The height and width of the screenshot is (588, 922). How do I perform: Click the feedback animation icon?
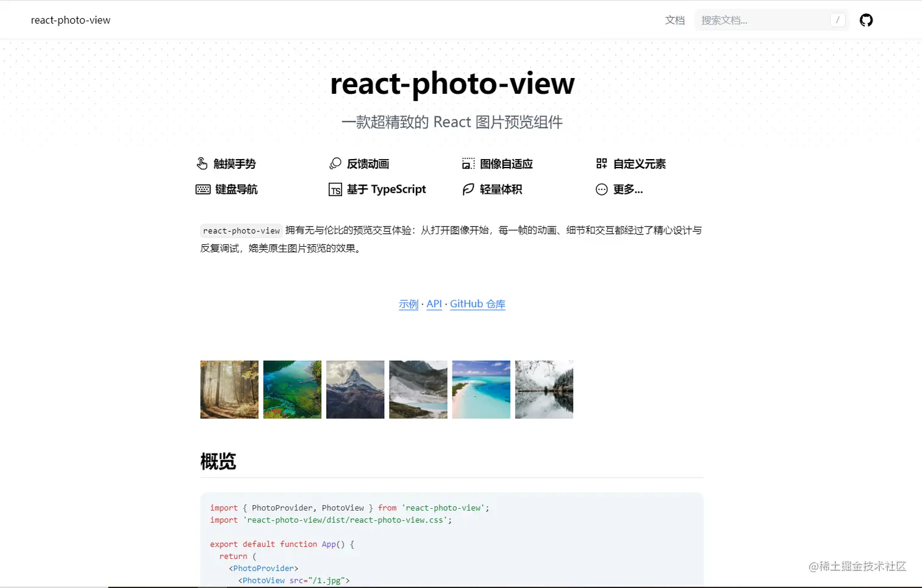click(x=335, y=163)
